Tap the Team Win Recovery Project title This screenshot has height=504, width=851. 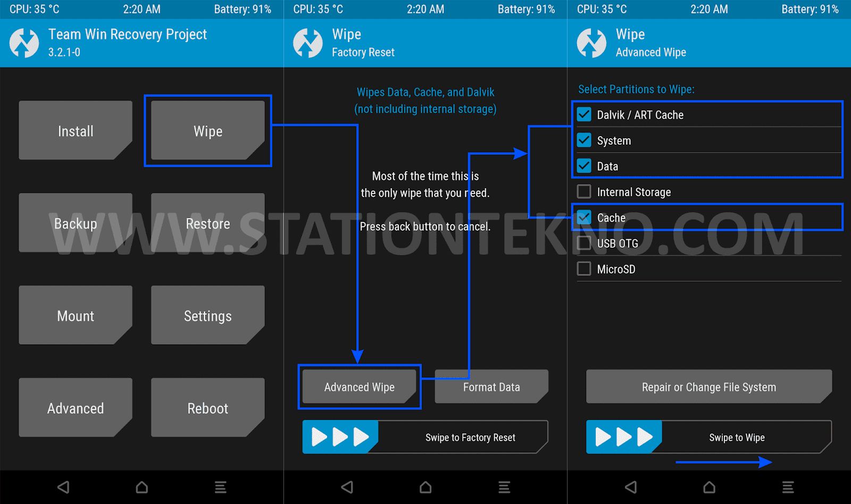128,35
